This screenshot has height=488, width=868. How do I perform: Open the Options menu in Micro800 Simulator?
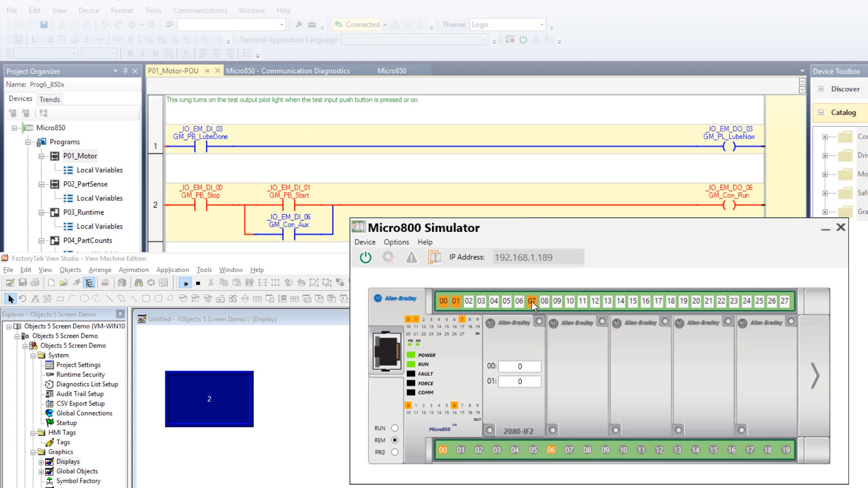[396, 242]
